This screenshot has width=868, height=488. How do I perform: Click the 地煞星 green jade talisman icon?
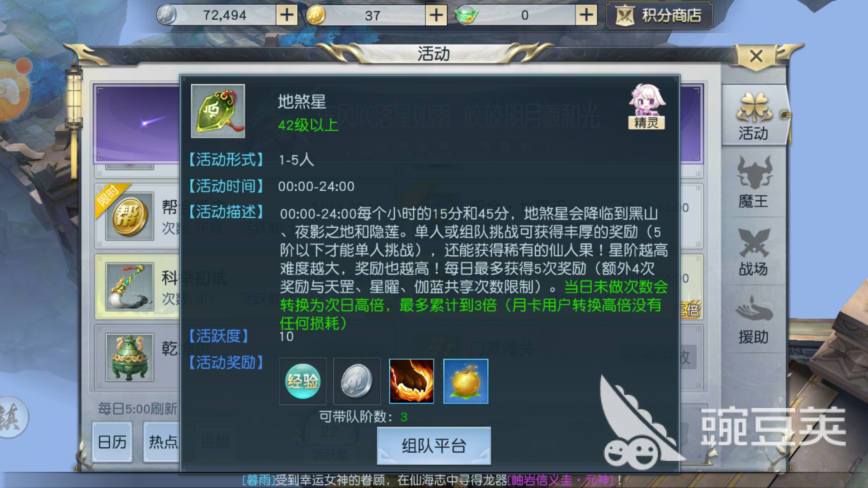point(218,111)
